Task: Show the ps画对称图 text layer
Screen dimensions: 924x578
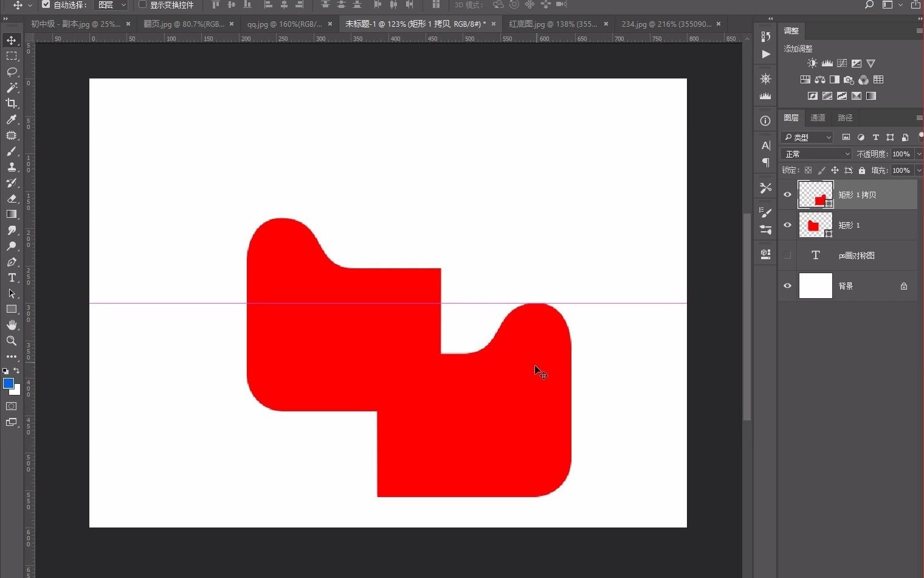Action: 787,256
